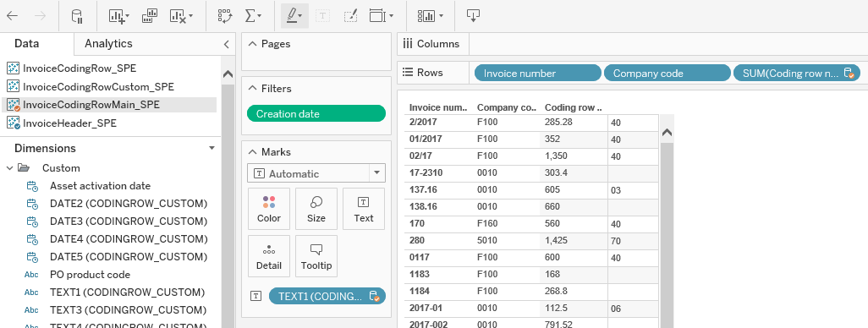Click the Invoice number pill on Rows
868x328 pixels.
point(537,73)
